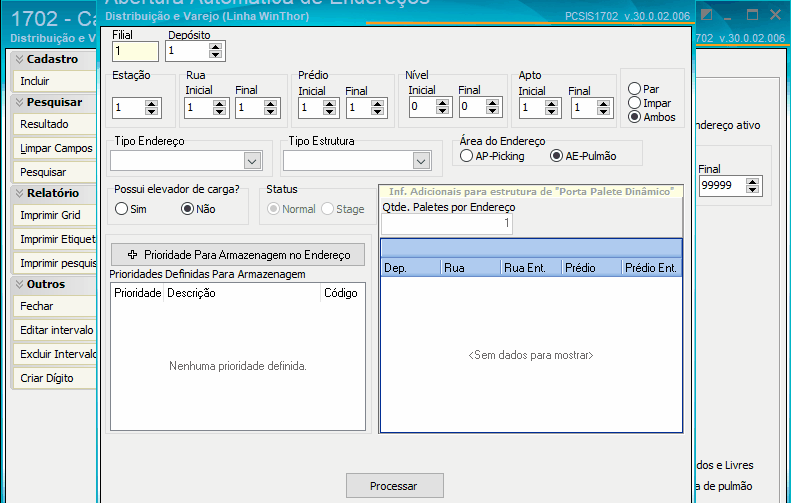Click the Rua Inicial value field
The width and height of the screenshot is (791, 503).
pos(199,107)
